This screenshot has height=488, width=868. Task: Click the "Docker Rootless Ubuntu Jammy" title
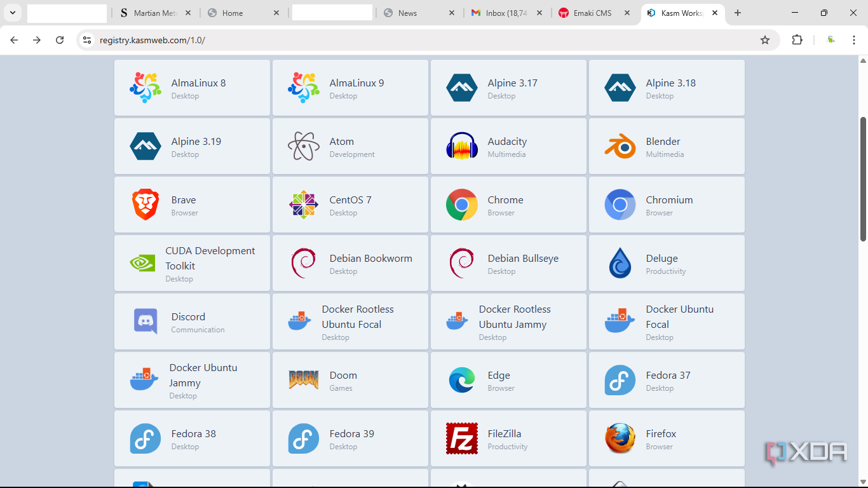tap(515, 316)
